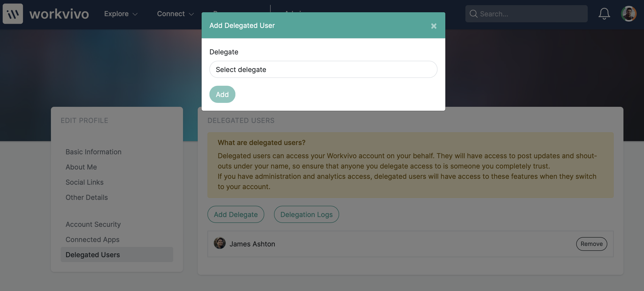Click the search magnifier icon

pos(473,14)
